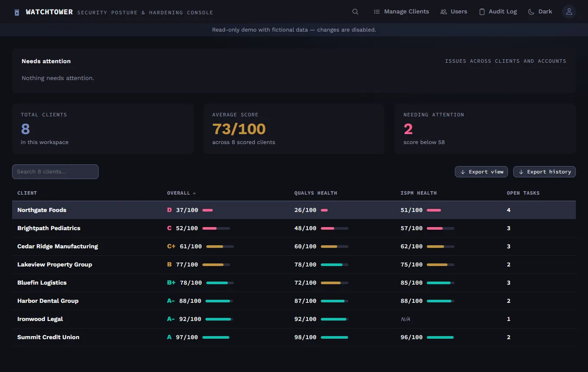This screenshot has height=372, width=588.
Task: Click Ironwood Legal N/A ISPM value
Action: [x=406, y=319]
